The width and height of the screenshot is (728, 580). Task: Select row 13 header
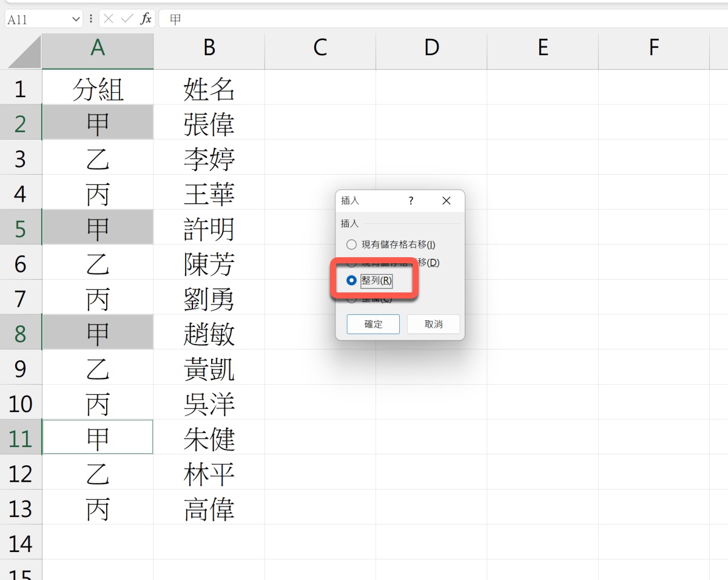[x=21, y=508]
